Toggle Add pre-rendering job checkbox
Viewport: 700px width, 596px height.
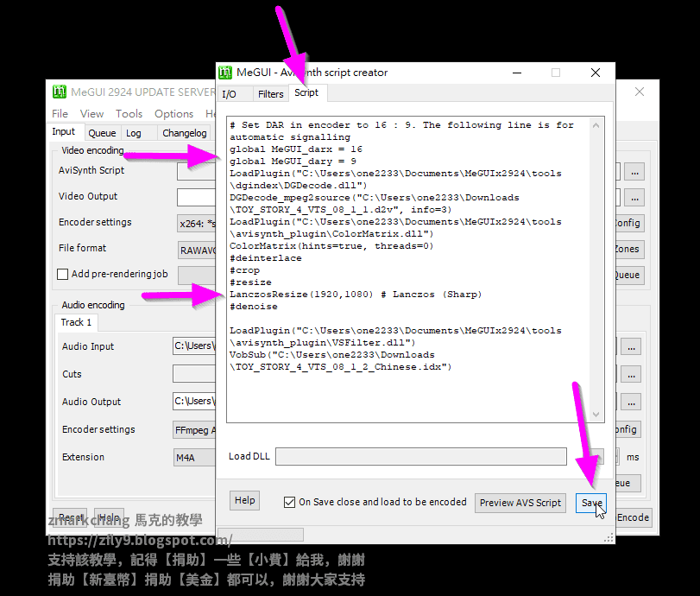tap(62, 275)
